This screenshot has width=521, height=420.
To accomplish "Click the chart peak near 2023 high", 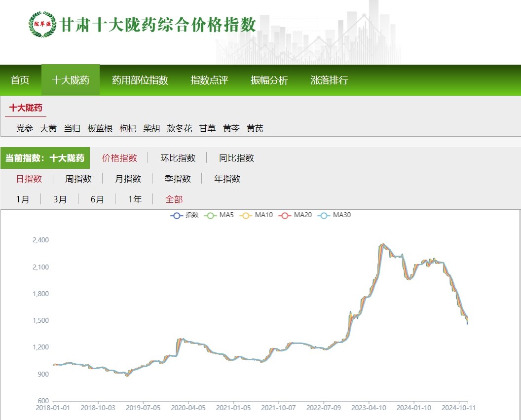I will 383,244.
